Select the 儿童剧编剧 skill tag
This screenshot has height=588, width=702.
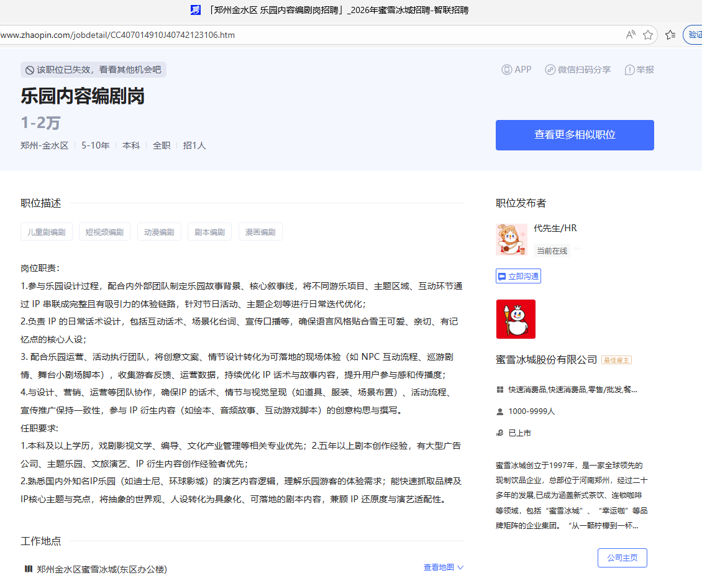click(46, 231)
